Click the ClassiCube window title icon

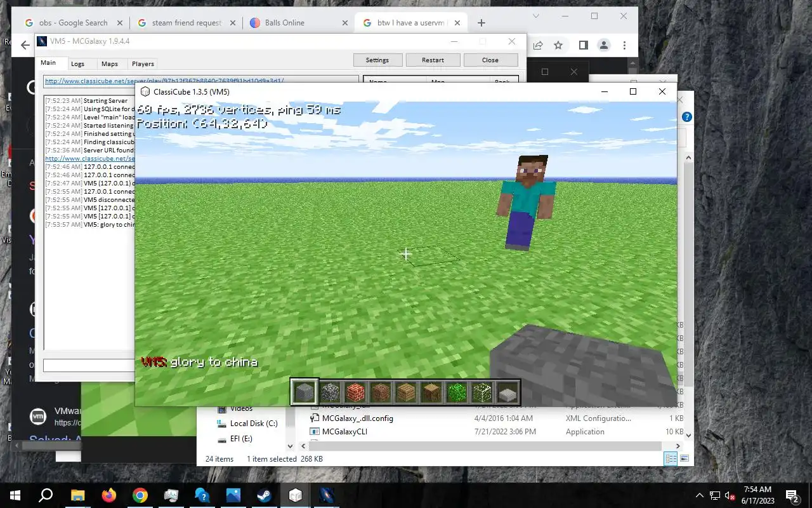[145, 92]
